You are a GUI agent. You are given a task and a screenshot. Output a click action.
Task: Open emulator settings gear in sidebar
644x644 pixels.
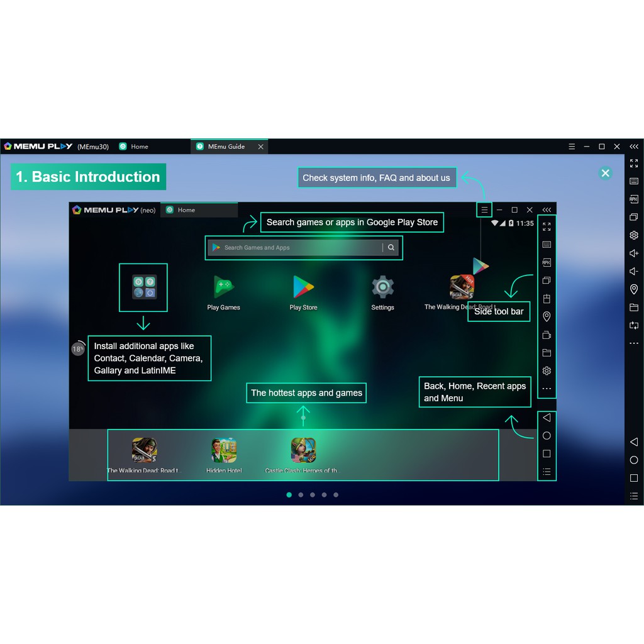click(x=634, y=235)
